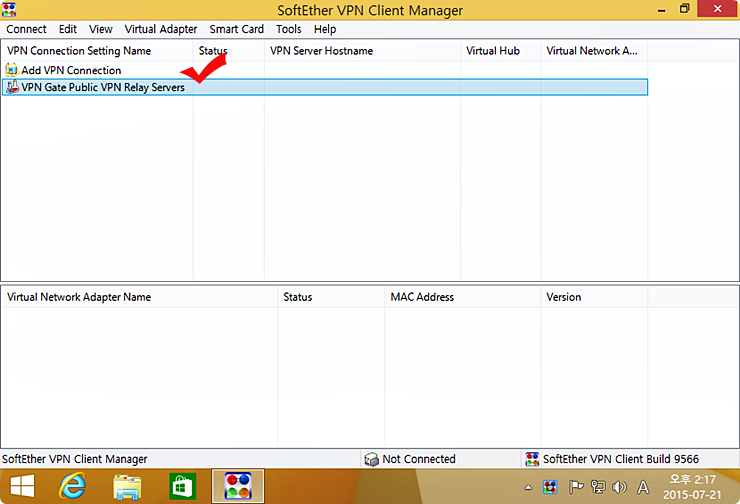Open the volume speaker tray icon
740x504 pixels.
click(x=619, y=487)
